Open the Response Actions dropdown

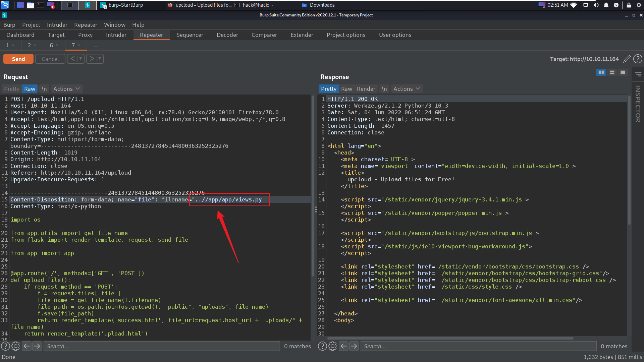(x=407, y=89)
